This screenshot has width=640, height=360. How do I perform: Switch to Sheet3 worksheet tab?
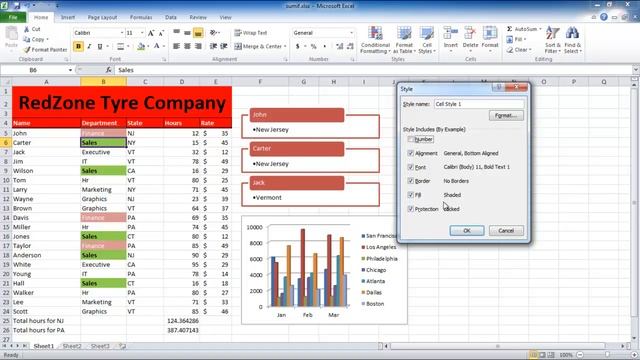pyautogui.click(x=100, y=346)
